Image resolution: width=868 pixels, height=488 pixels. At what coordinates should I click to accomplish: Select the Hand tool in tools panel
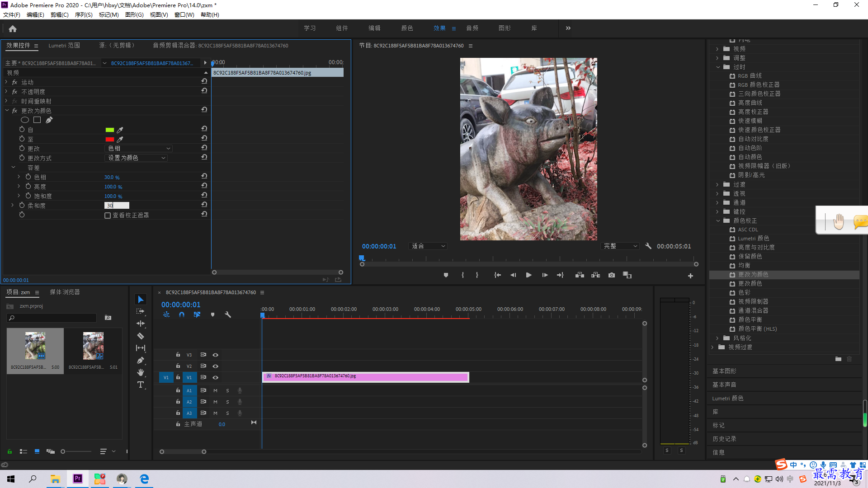tap(141, 372)
